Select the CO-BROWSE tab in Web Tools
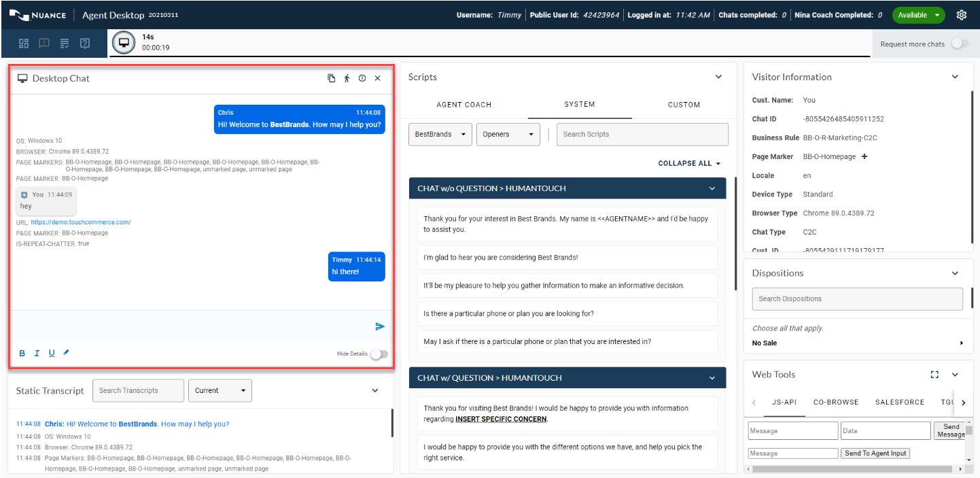980x478 pixels. 835,402
